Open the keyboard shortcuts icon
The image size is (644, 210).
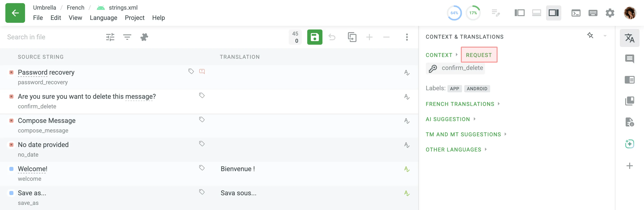pos(593,13)
